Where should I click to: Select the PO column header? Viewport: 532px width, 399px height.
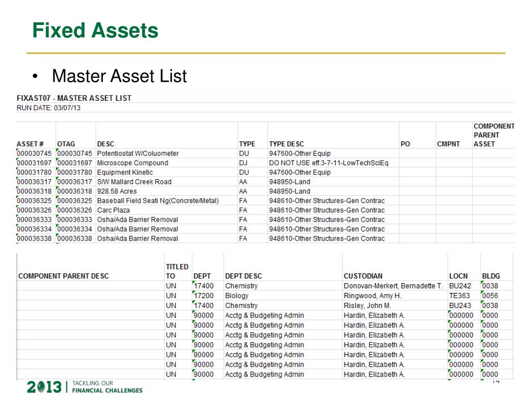pyautogui.click(x=405, y=144)
